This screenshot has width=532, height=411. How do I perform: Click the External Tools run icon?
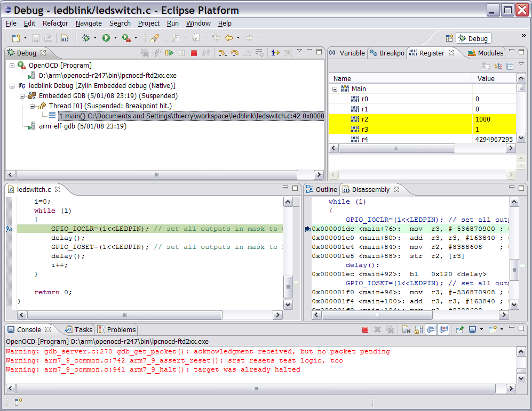pyautogui.click(x=126, y=38)
